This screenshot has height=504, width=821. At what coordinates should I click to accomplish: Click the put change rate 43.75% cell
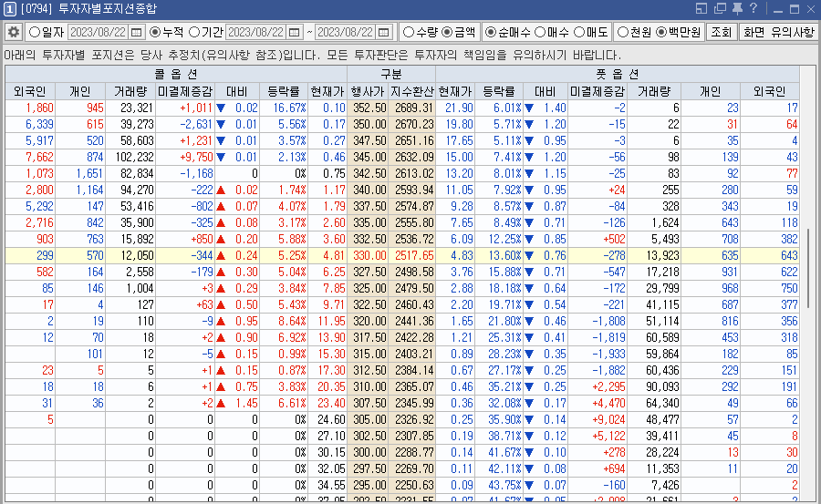pyautogui.click(x=498, y=485)
